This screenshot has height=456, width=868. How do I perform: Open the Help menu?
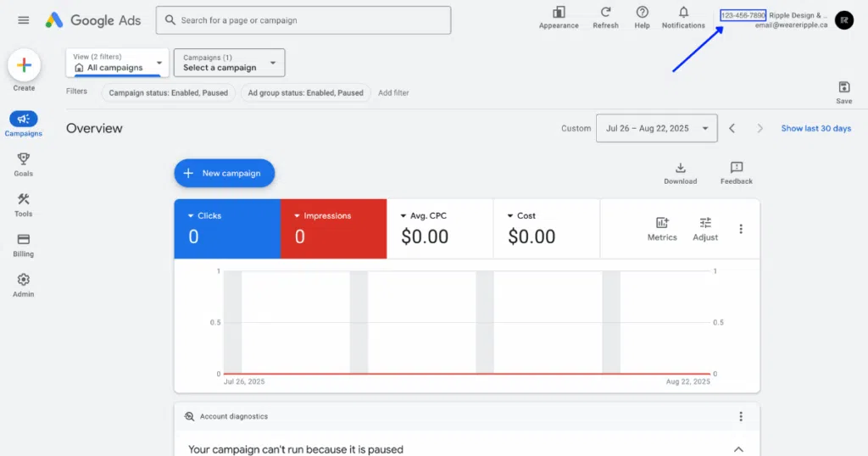[x=642, y=13]
